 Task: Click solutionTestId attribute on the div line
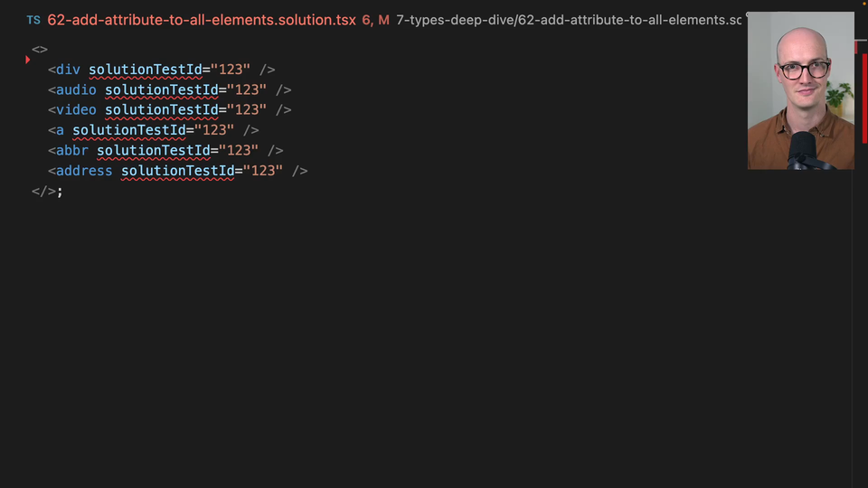click(x=146, y=70)
